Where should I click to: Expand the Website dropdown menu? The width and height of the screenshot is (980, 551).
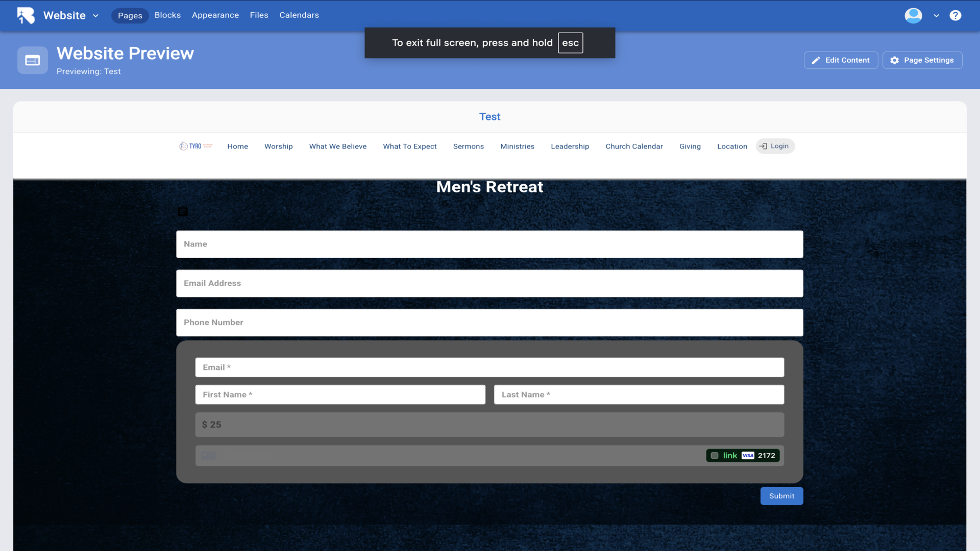95,16
